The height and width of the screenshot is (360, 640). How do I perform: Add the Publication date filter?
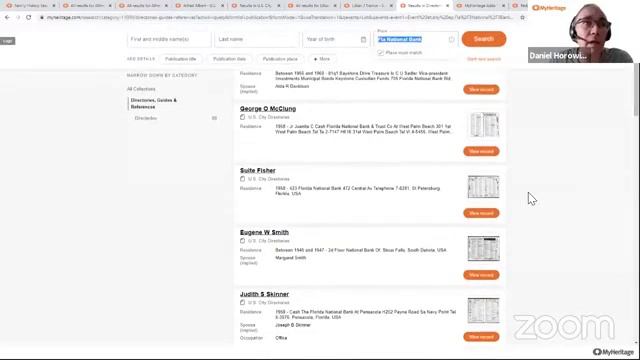point(229,59)
